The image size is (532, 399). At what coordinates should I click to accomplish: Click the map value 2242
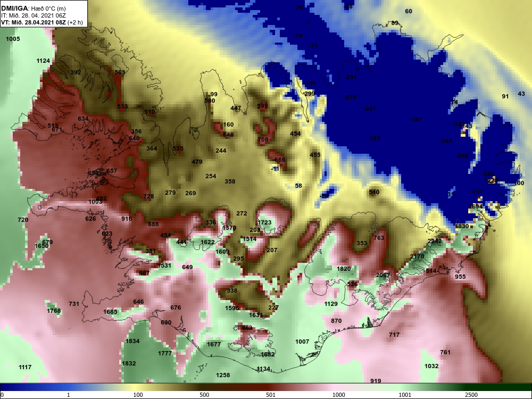[435, 241]
